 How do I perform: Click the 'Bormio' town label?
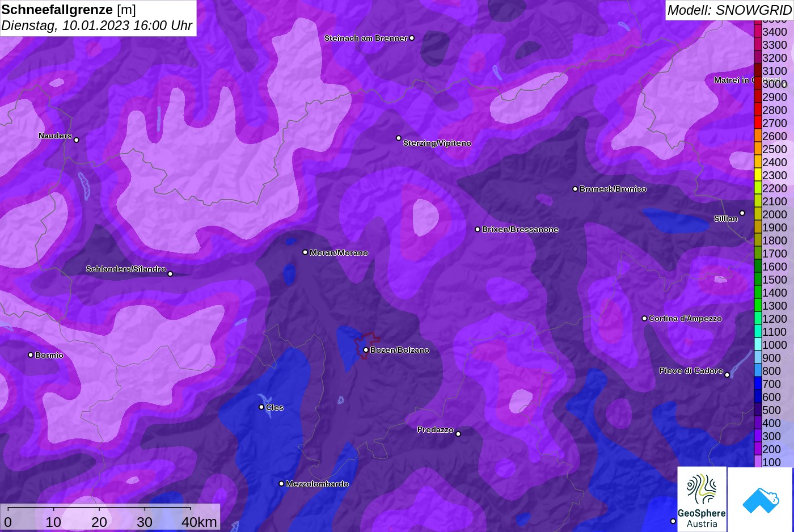pyautogui.click(x=49, y=355)
